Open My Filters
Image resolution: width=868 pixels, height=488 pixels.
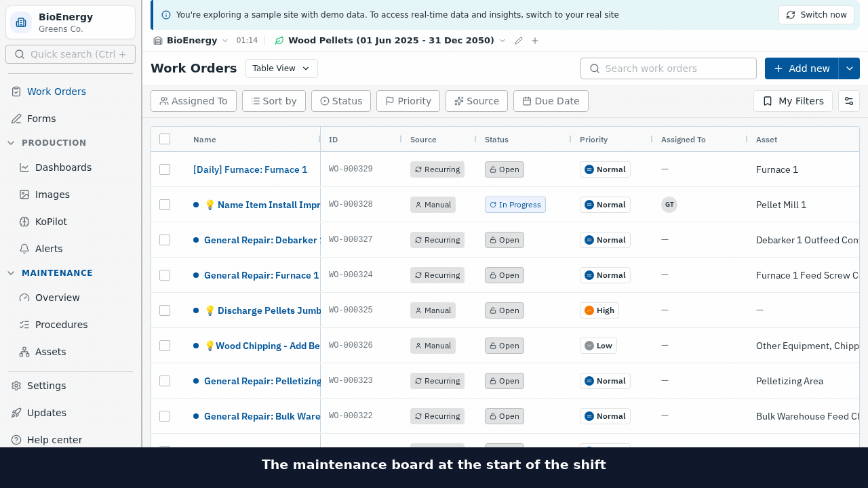pyautogui.click(x=793, y=101)
